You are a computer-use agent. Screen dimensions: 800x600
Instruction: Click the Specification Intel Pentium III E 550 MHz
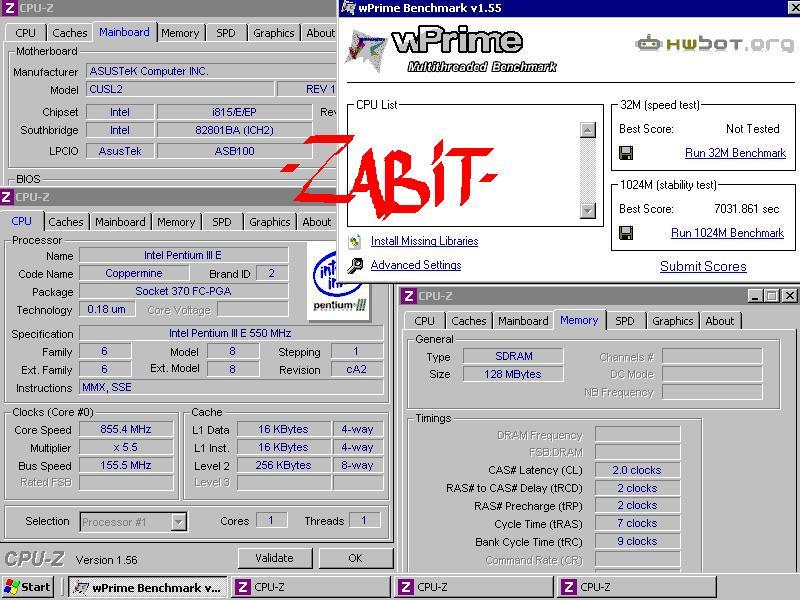230,333
